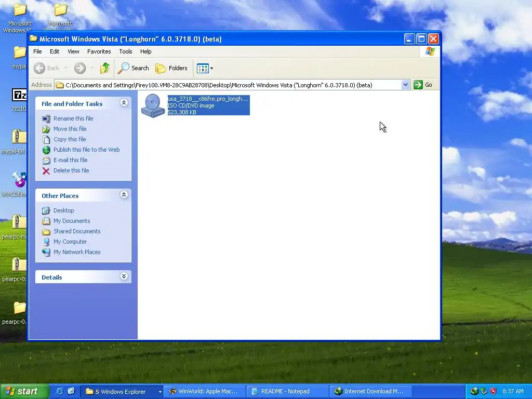Switch to README - Notepad taskbar button

point(287,392)
